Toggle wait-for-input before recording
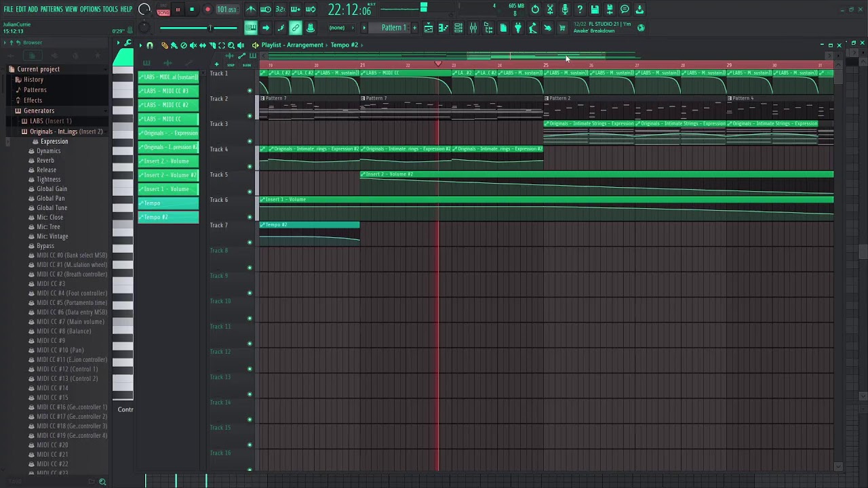Image resolution: width=868 pixels, height=488 pixels. [266, 9]
